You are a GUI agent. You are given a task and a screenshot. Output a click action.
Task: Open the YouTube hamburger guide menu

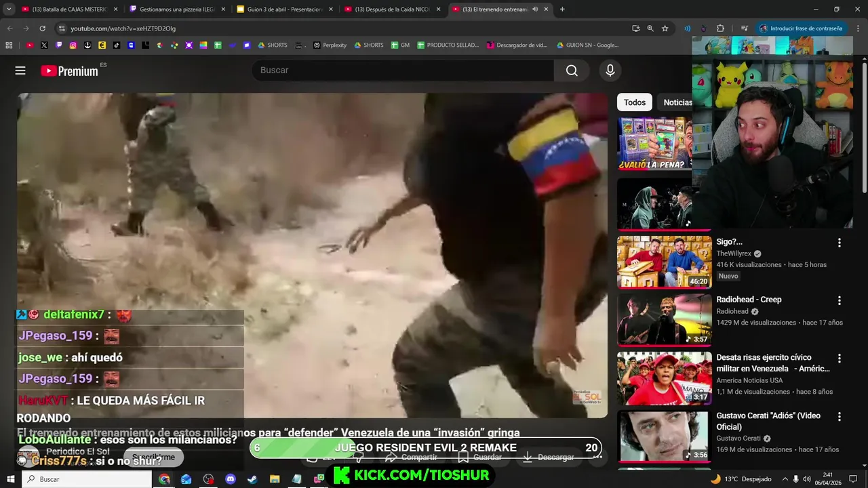tap(20, 70)
